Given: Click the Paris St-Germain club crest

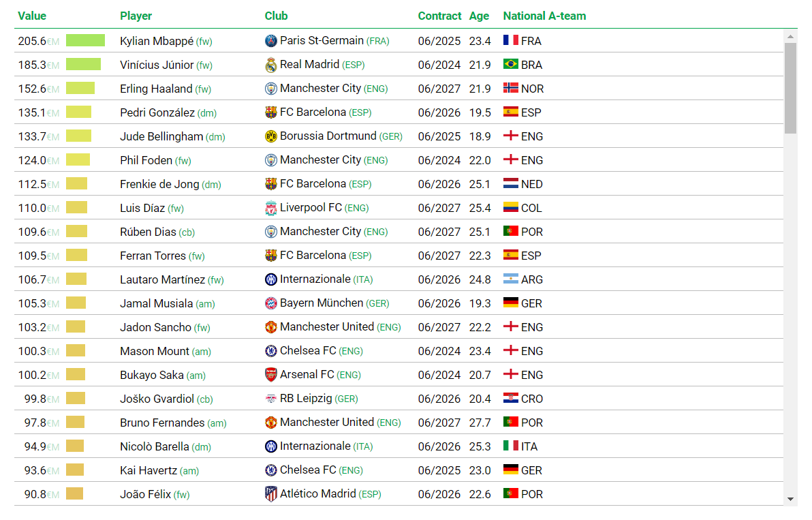Looking at the screenshot, I should click(x=271, y=41).
